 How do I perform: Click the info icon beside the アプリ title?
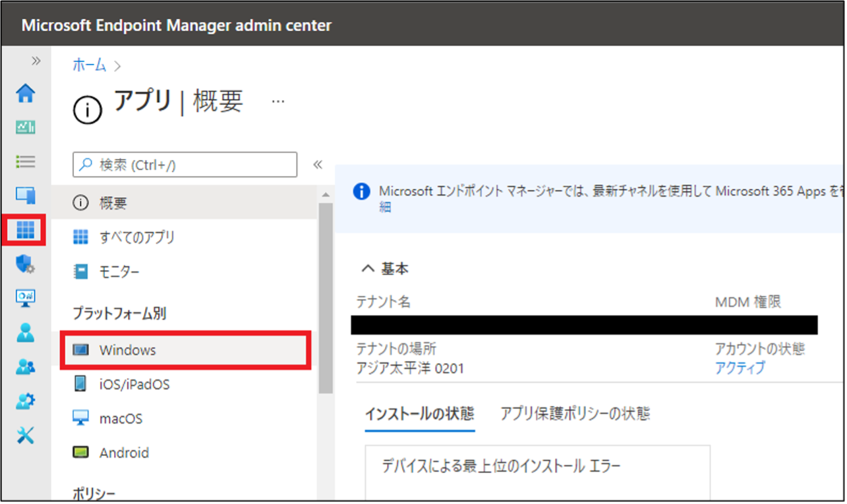88,110
